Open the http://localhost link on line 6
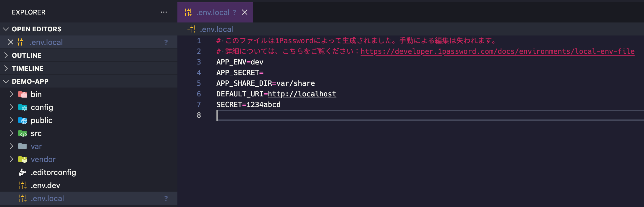Viewport: 644px width, 207px height. point(302,94)
